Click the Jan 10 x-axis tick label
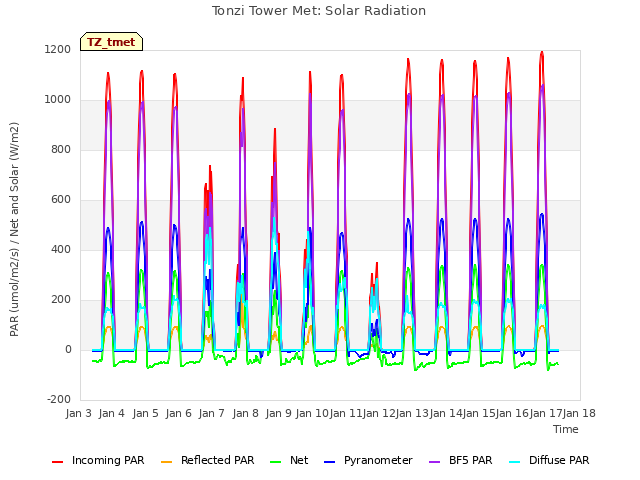Screen dimensions: 640x480 click(312, 413)
